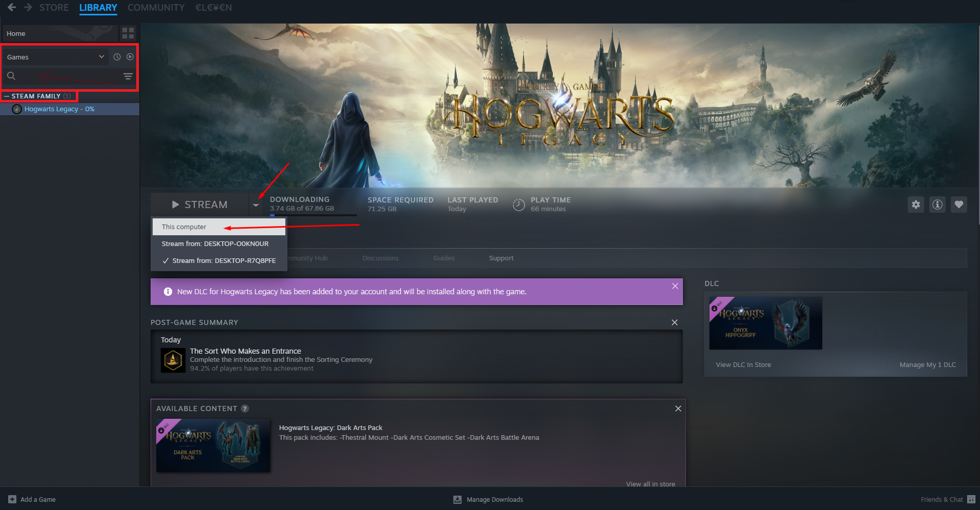Collapse the STEAM FAMILY category
980x510 pixels.
pos(7,96)
